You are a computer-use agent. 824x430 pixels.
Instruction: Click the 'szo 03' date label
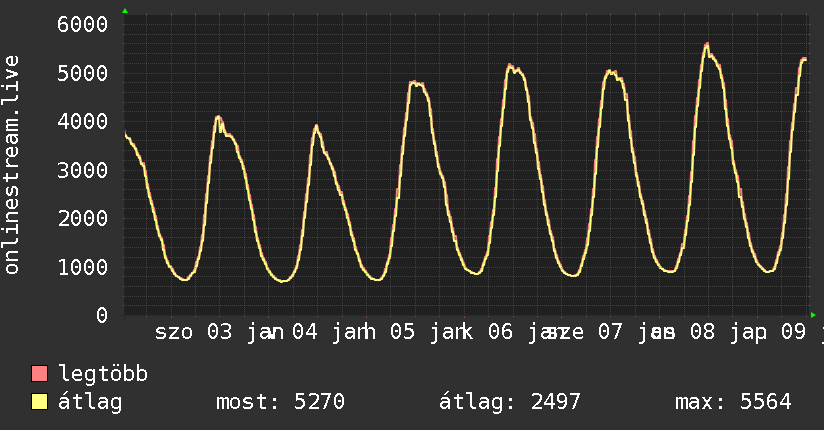click(x=194, y=332)
